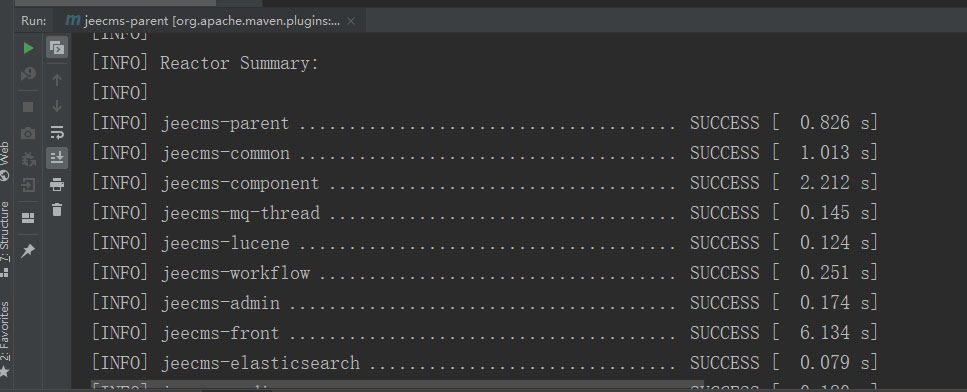Click the green Rerun button
Screen dimensions: 967x392
[28, 47]
